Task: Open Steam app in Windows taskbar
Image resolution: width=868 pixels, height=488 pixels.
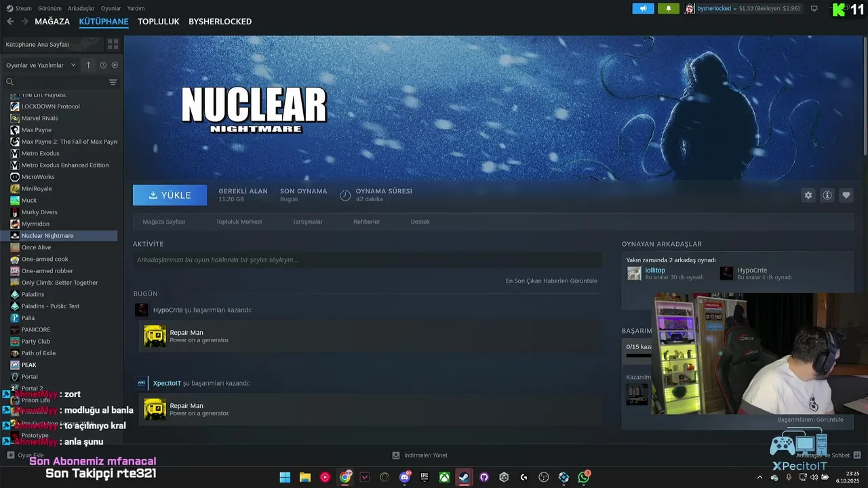Action: tap(464, 477)
